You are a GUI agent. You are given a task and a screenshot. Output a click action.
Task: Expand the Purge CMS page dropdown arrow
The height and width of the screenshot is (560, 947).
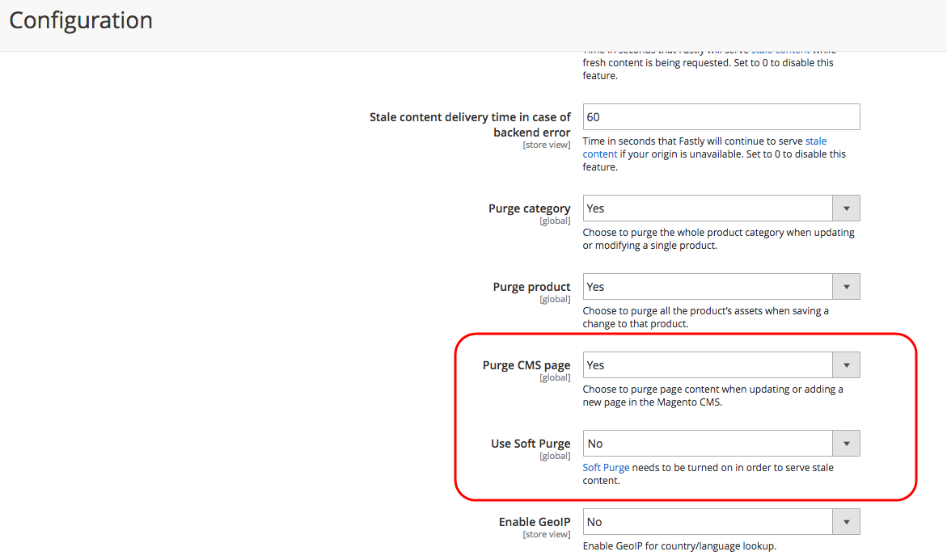tap(846, 365)
